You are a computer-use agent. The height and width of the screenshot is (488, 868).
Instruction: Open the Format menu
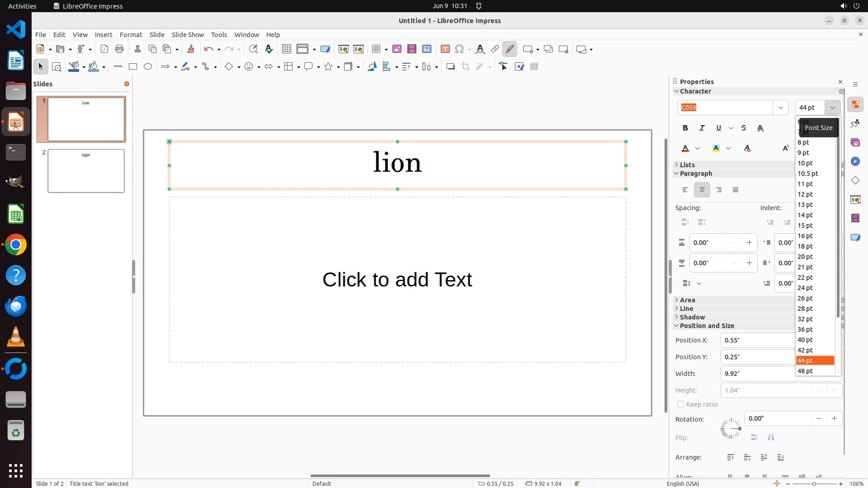coord(131,35)
